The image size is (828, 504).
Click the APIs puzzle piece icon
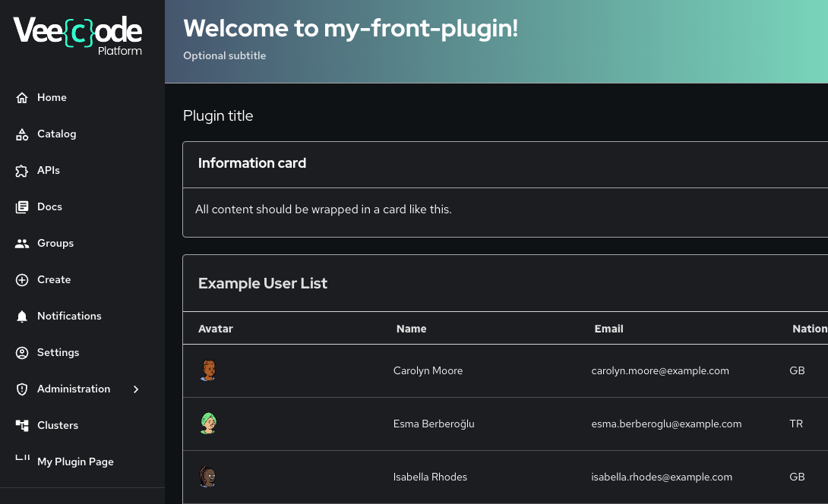pyautogui.click(x=22, y=171)
